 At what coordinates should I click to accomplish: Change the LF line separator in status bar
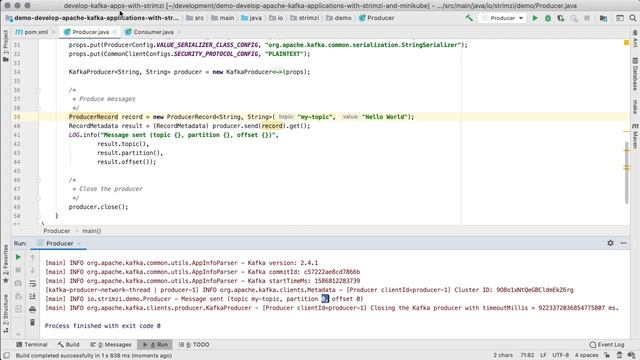[x=543, y=355]
